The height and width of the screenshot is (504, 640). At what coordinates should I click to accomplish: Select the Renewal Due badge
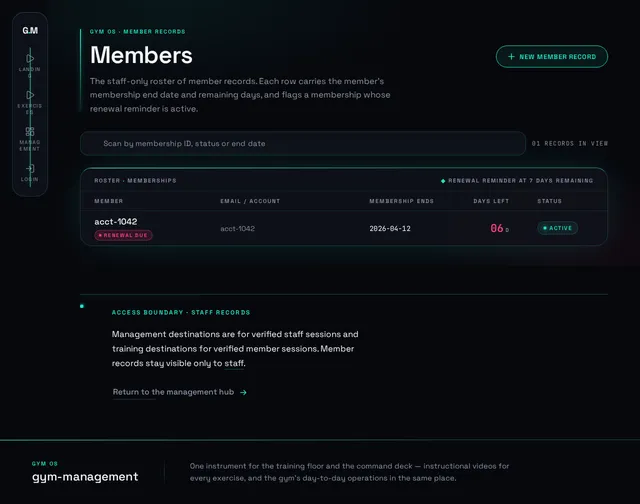(x=123, y=235)
